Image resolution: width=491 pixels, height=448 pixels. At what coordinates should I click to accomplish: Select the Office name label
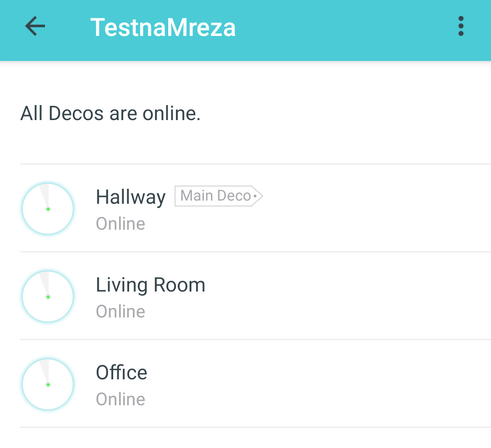pos(121,372)
